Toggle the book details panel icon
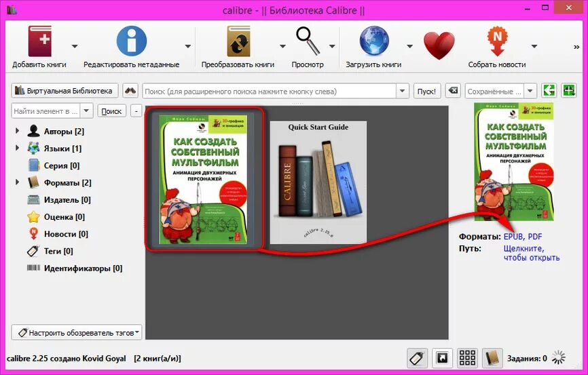 tap(492, 358)
